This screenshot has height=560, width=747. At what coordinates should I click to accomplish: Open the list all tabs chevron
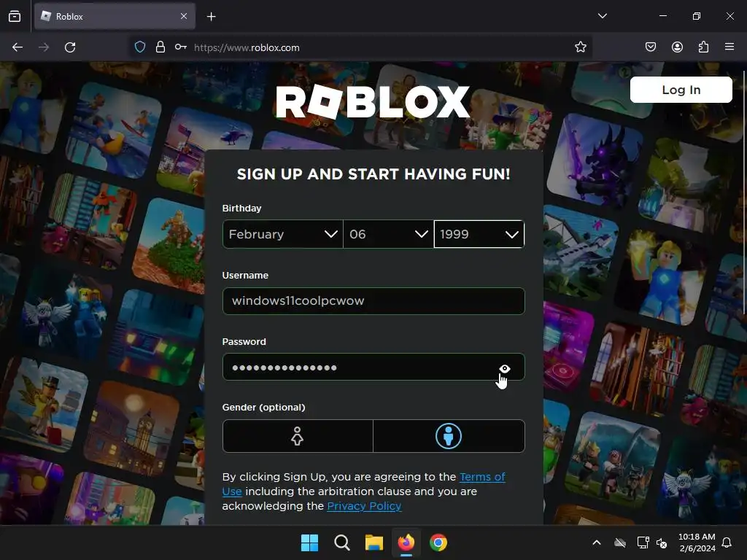click(602, 16)
